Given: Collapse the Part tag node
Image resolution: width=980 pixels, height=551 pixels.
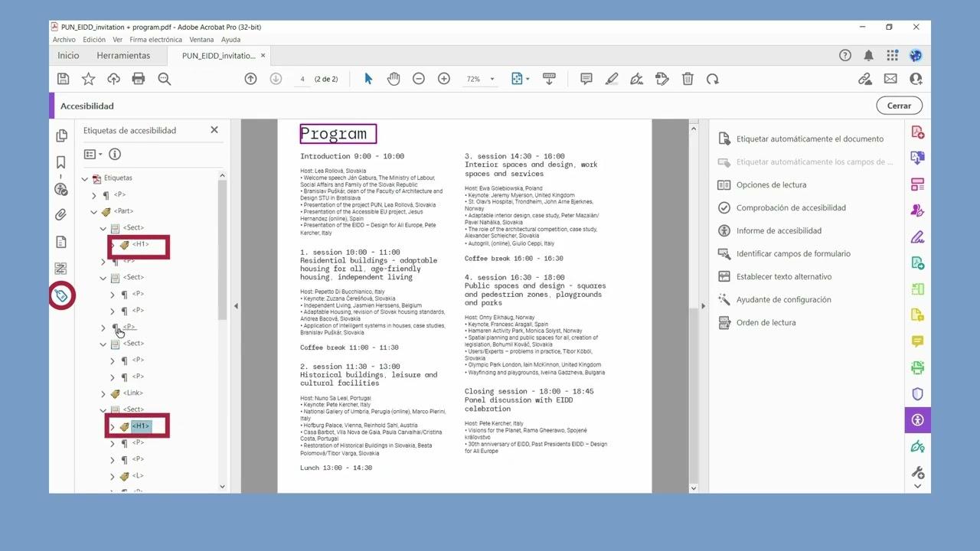Looking at the screenshot, I should 94,212.
